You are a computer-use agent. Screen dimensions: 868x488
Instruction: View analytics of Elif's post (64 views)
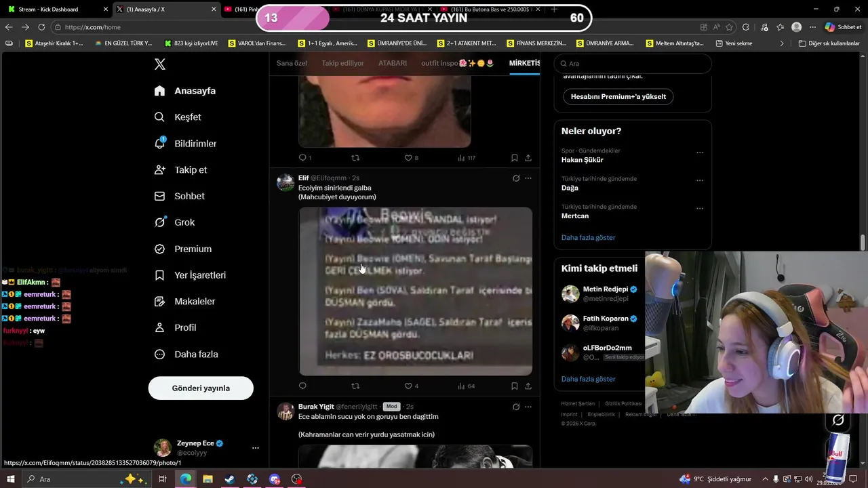click(x=466, y=386)
